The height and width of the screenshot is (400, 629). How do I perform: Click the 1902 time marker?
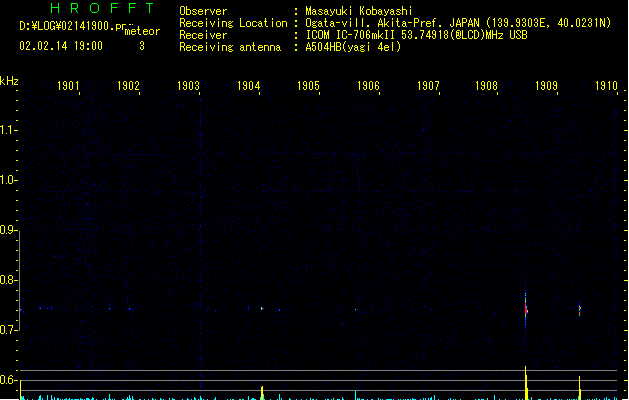tap(128, 86)
